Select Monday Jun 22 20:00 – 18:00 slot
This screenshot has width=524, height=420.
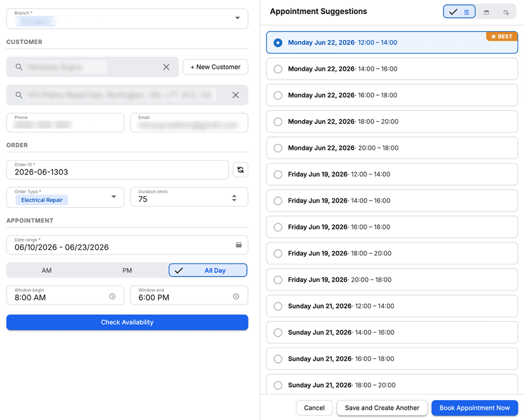coord(392,148)
